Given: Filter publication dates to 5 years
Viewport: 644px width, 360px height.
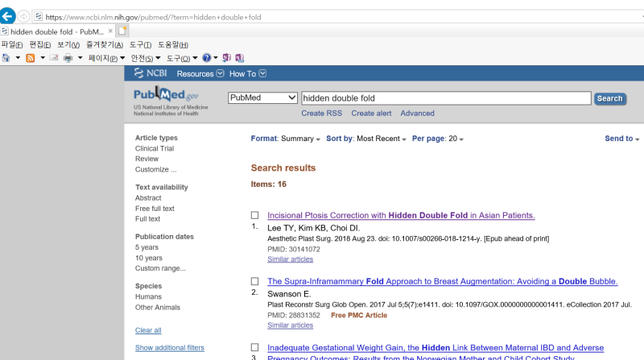Looking at the screenshot, I should click(147, 247).
